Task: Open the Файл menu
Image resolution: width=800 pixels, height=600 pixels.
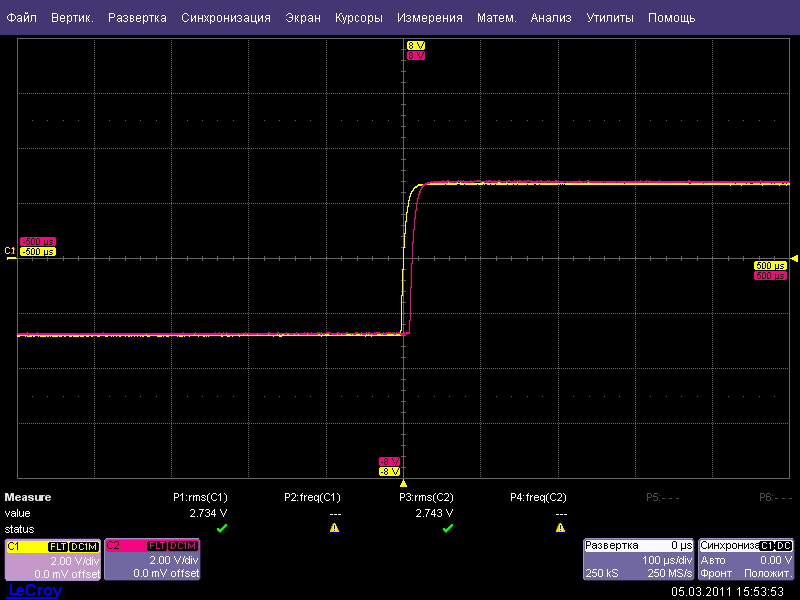Action: (x=22, y=18)
